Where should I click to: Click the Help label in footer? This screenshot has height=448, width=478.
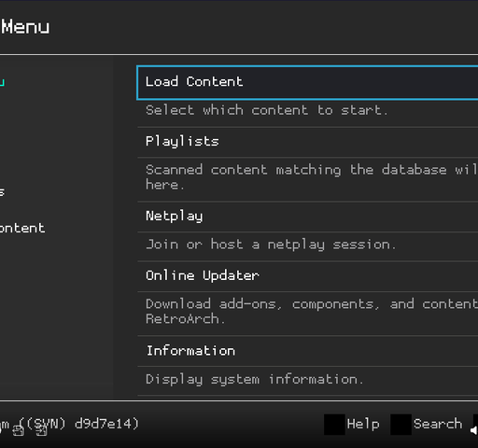point(363,425)
